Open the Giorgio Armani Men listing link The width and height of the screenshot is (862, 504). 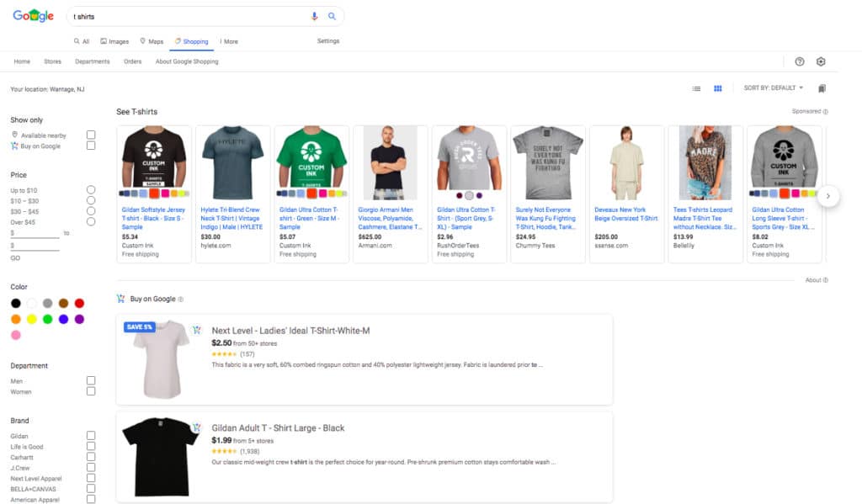(x=390, y=218)
